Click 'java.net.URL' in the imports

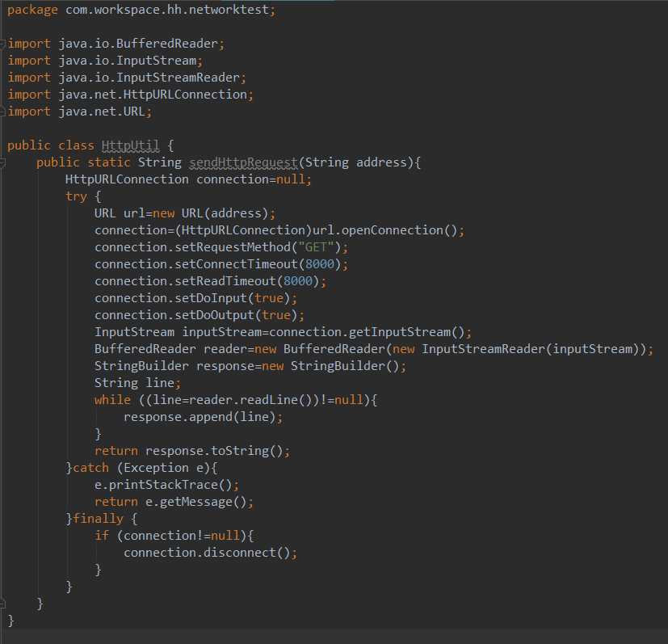(102, 112)
